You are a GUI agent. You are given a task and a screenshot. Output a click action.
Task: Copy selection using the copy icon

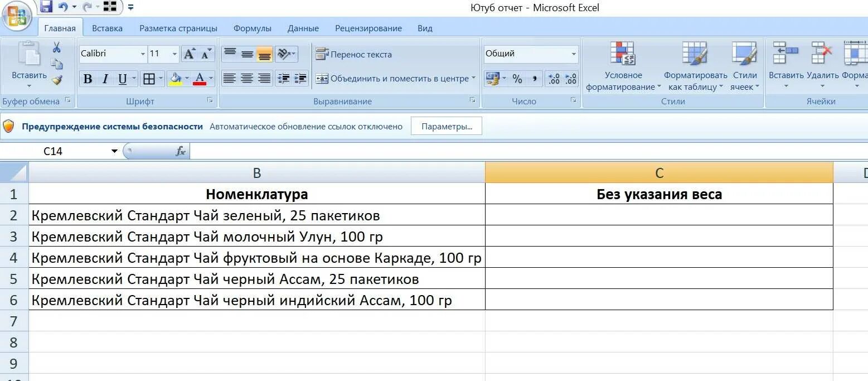57,64
